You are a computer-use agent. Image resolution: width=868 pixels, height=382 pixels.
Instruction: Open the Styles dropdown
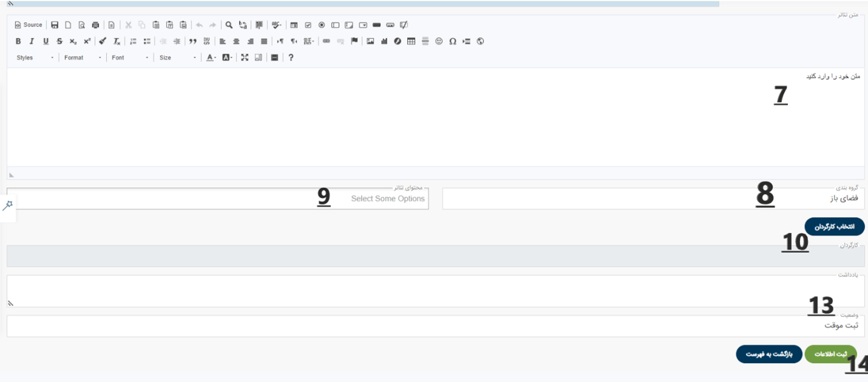[35, 58]
